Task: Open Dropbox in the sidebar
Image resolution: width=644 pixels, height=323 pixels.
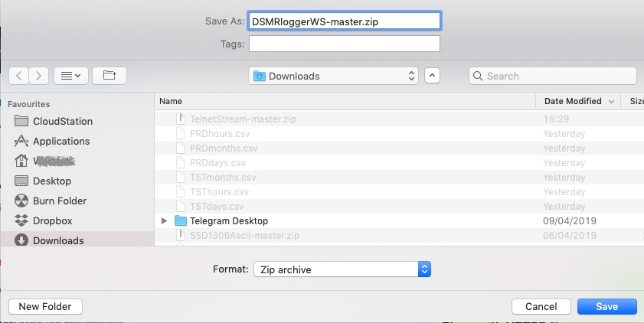Action: [x=52, y=220]
